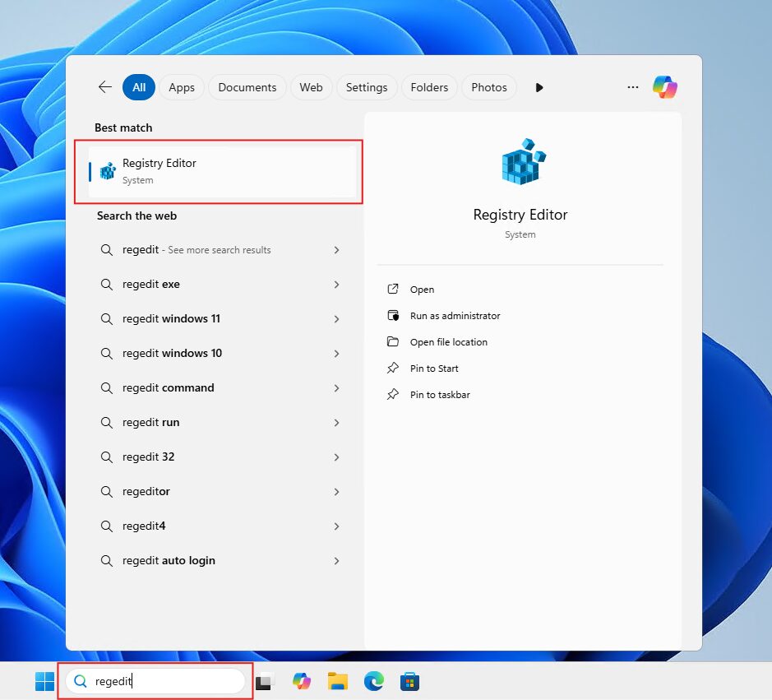772x700 pixels.
Task: Launch Microsoft Edge from the taskbar
Action: pos(374,681)
